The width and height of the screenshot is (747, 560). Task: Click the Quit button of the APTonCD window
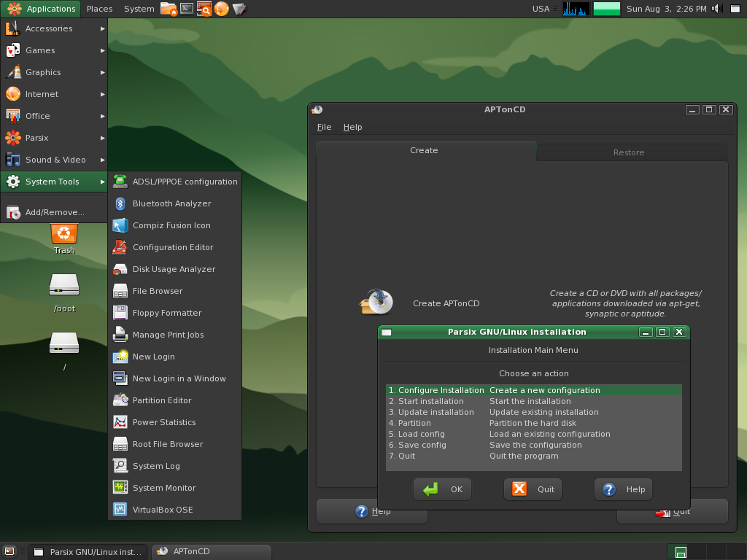[x=673, y=511]
